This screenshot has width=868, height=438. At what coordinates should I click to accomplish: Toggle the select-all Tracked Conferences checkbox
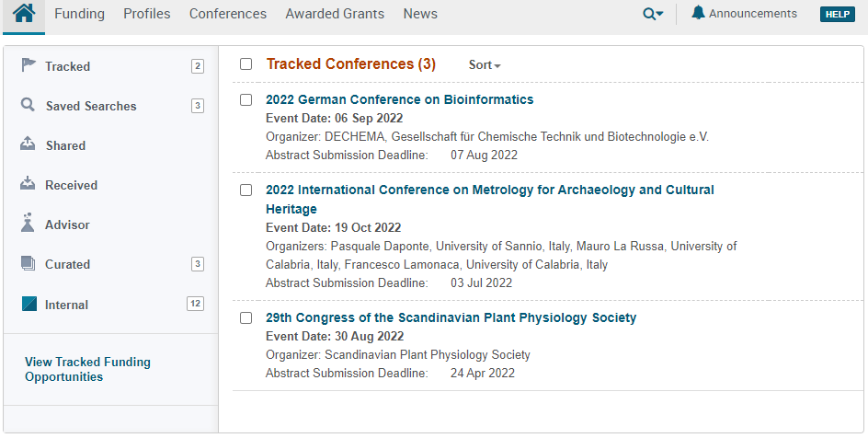tap(246, 64)
